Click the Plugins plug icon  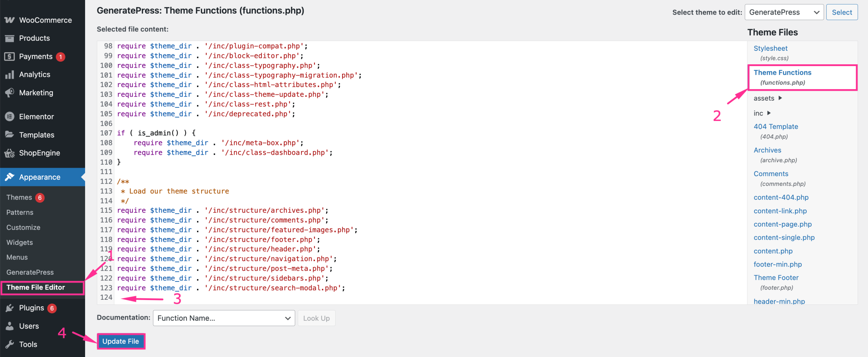[x=9, y=308]
